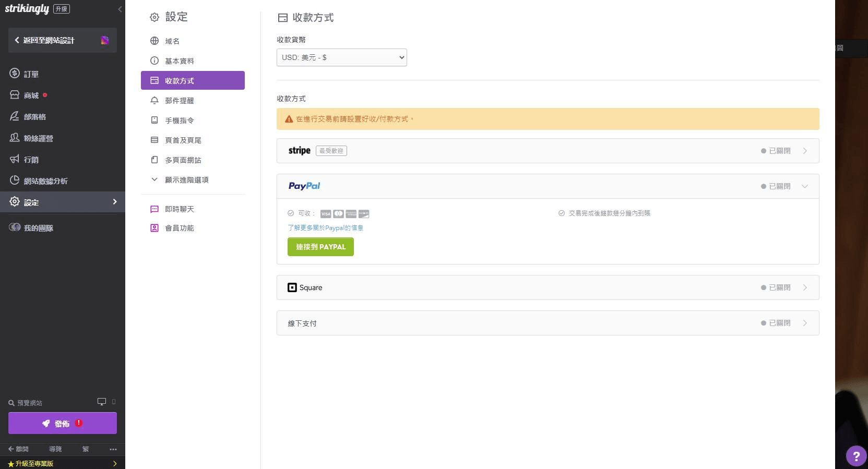The width and height of the screenshot is (868, 469).
Task: Click the Stripe 已關閉 status
Action: coord(776,151)
